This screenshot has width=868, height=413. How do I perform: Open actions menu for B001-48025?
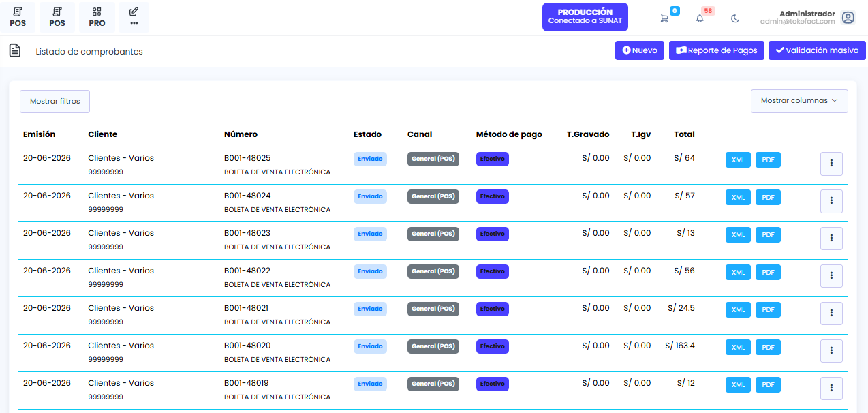(831, 164)
